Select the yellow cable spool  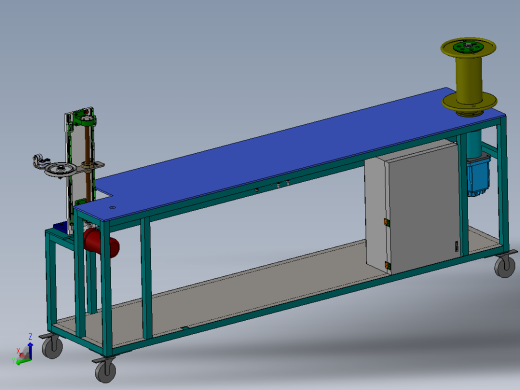tap(469, 77)
